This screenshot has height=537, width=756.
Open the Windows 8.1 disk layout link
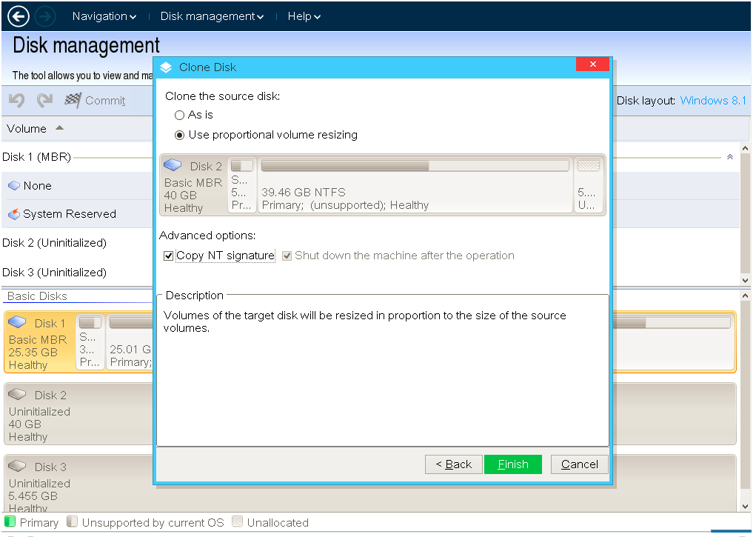click(713, 100)
